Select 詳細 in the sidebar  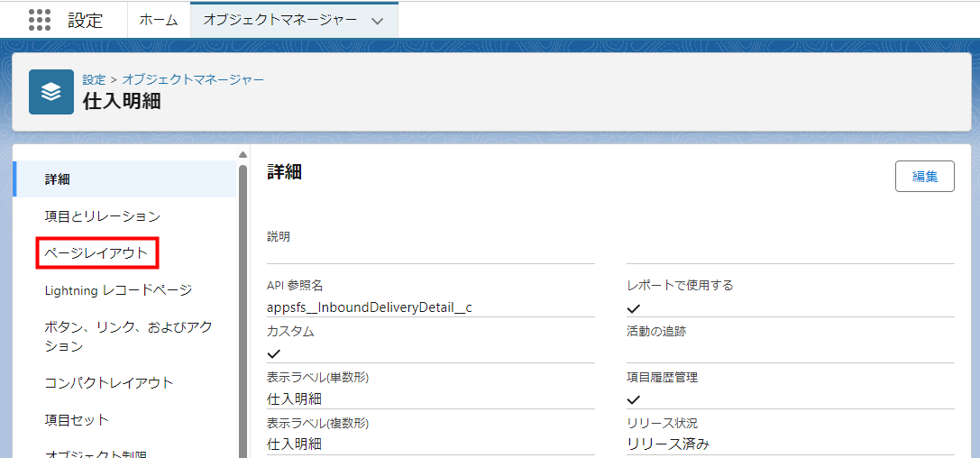(58, 179)
